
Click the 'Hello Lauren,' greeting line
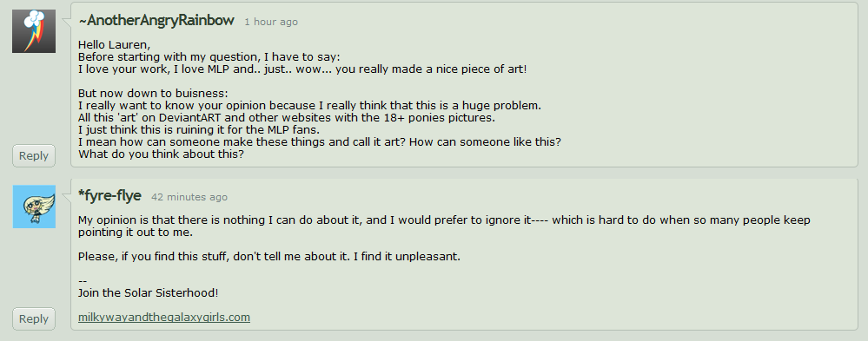coord(114,45)
